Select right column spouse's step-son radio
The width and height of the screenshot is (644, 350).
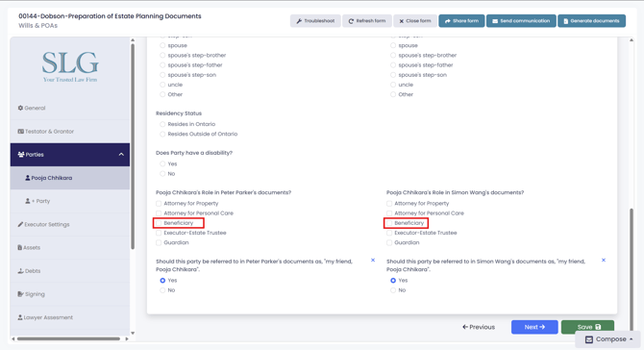tap(393, 75)
